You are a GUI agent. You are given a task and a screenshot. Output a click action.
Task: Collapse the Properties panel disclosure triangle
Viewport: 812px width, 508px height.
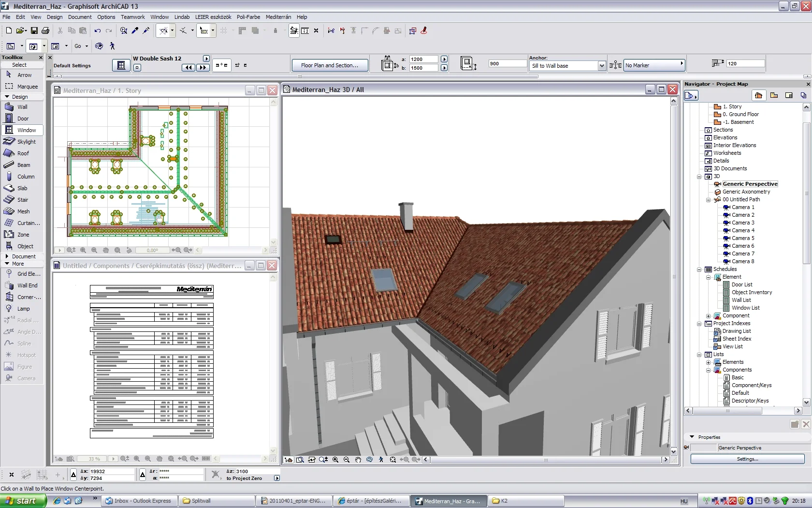[692, 437]
